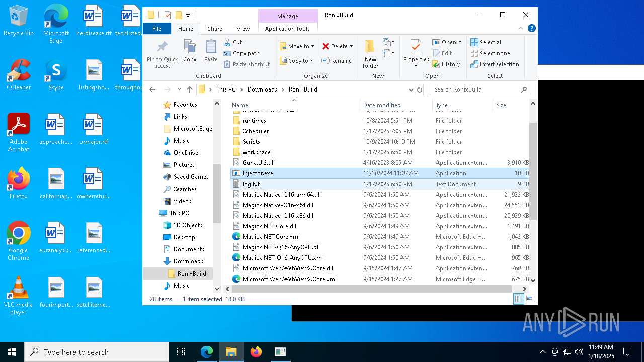The width and height of the screenshot is (644, 362).
Task: Click Pin to Quick access icon
Action: (x=162, y=54)
